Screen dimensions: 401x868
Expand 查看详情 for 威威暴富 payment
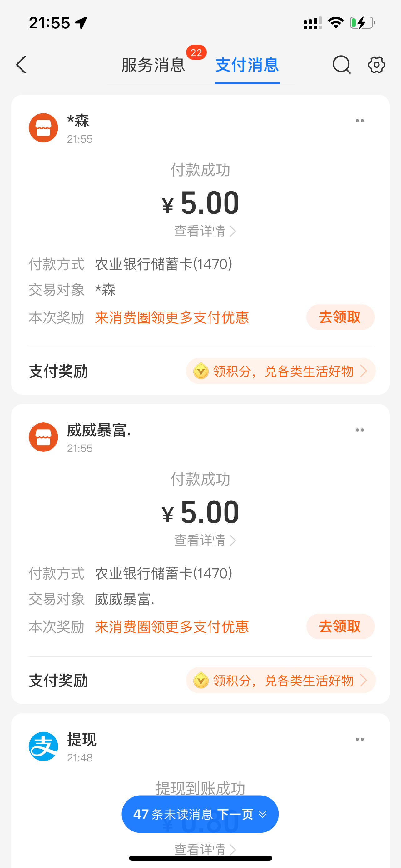pos(205,541)
